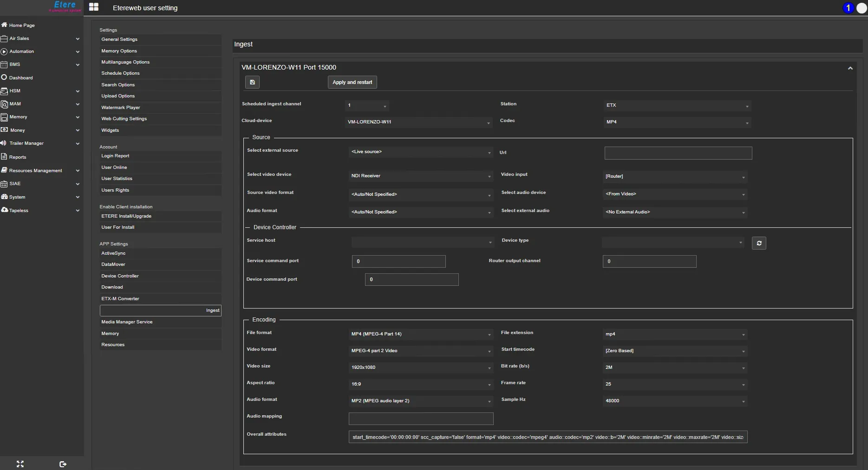Click the Url input field

[x=678, y=153]
